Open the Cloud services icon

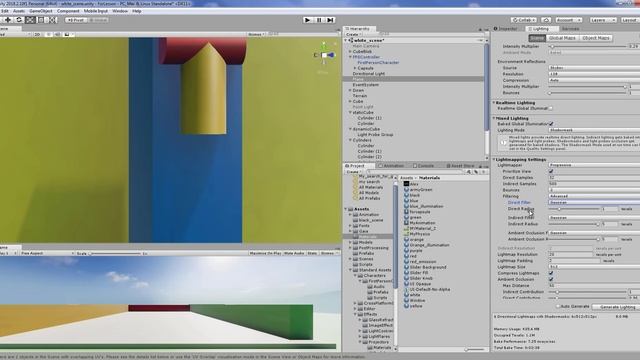[546, 20]
